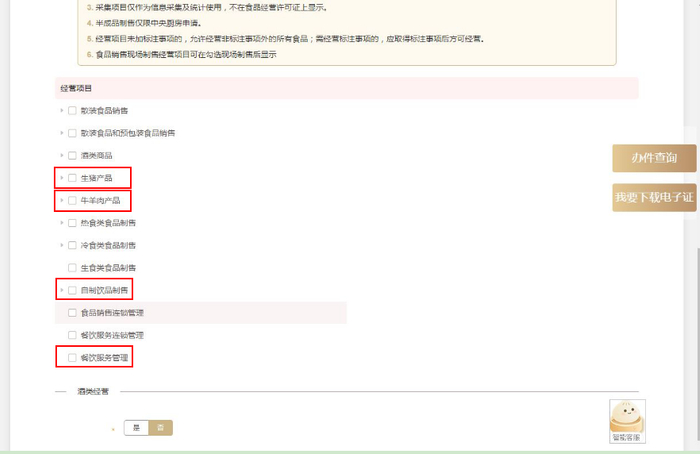Open the 智能客服 mascot assistant icon
The image size is (700, 454).
(x=627, y=421)
